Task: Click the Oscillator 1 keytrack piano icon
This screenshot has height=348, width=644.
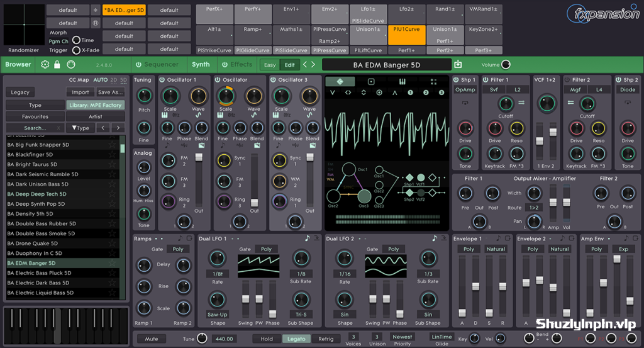Action: point(164,115)
